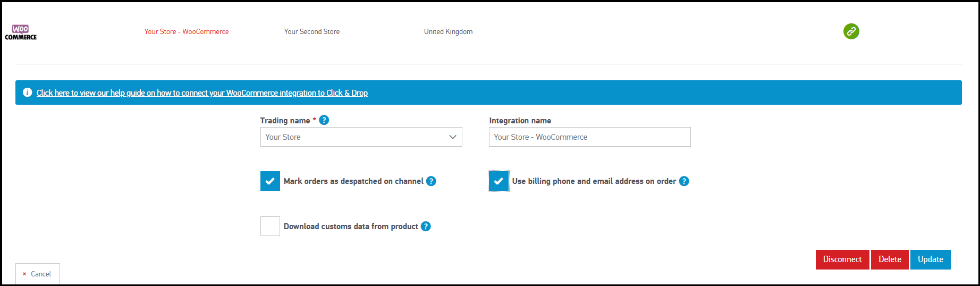980x286 pixels.
Task: Click the green connected link icon
Action: (851, 31)
